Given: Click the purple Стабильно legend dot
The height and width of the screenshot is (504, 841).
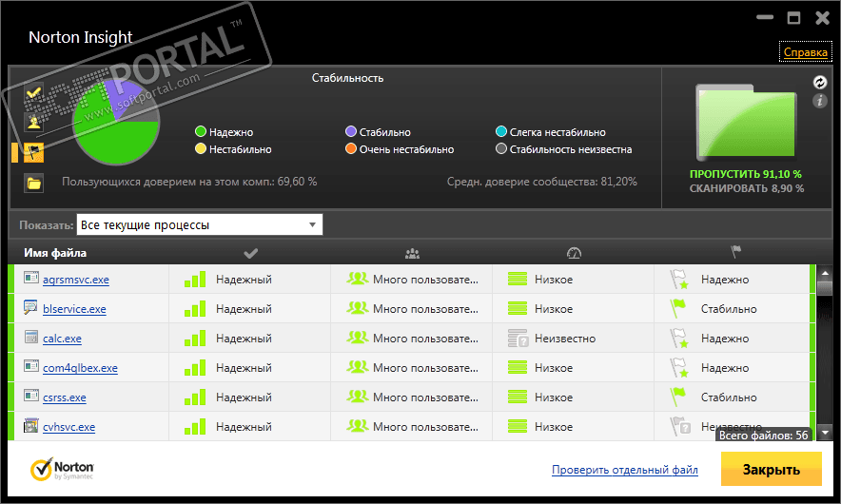Looking at the screenshot, I should coord(351,131).
